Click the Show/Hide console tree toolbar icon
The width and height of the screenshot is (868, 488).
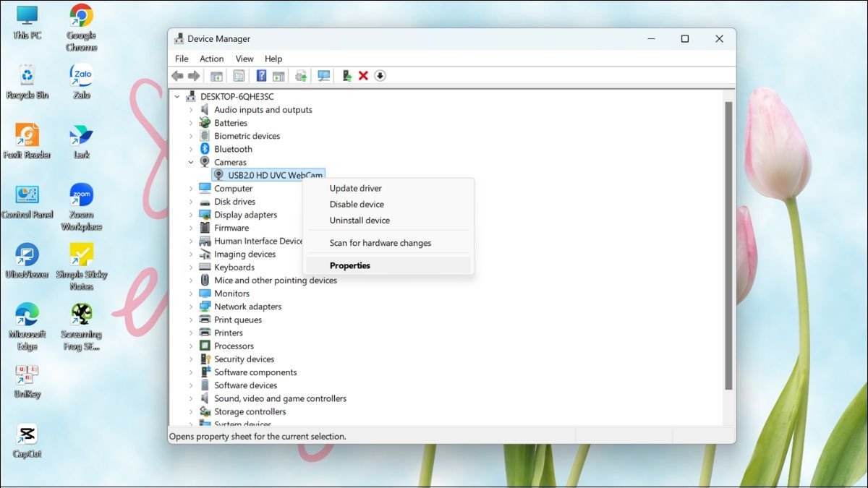pyautogui.click(x=215, y=75)
